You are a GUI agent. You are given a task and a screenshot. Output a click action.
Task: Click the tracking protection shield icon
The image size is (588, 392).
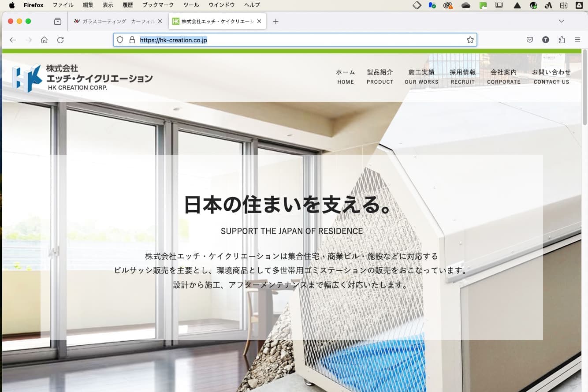coord(120,40)
